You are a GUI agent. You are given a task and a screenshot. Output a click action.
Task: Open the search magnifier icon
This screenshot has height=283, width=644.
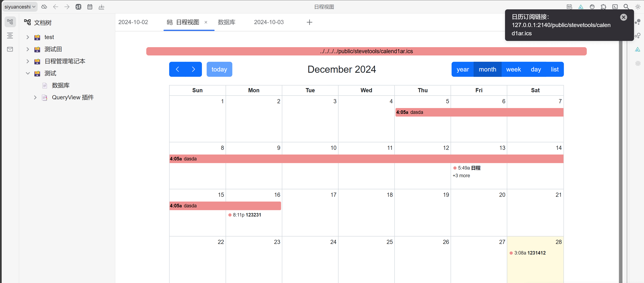(626, 7)
